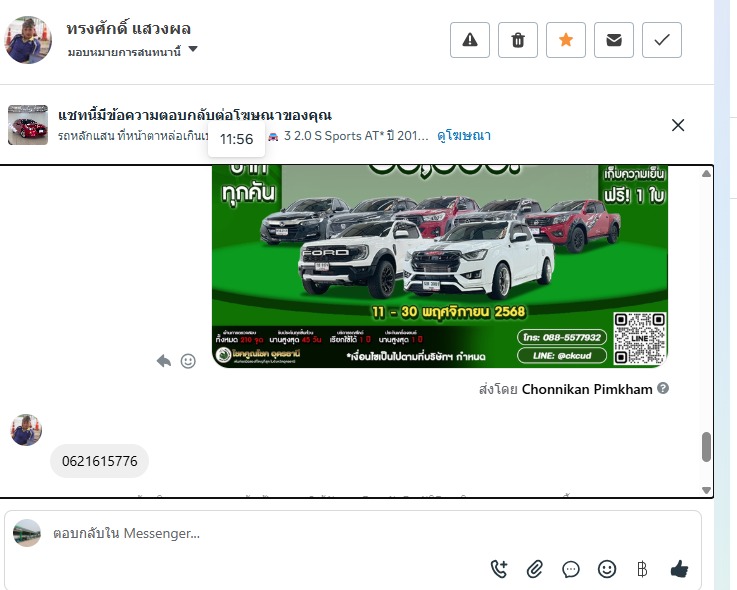Click sender name Chonnikan Pimkham

(x=587, y=389)
